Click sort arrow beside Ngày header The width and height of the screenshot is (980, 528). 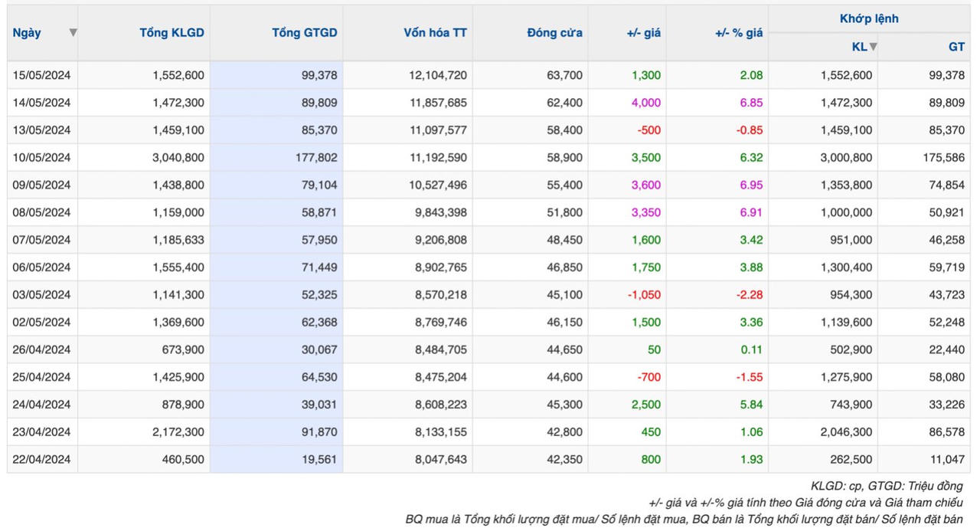[73, 33]
